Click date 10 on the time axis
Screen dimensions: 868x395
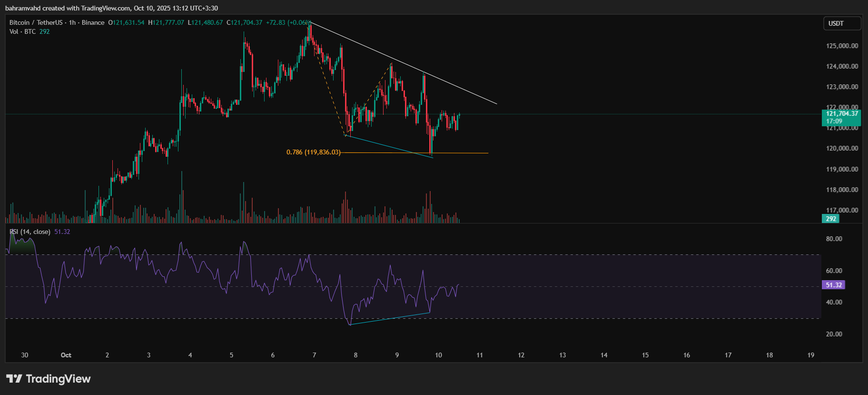click(x=438, y=355)
